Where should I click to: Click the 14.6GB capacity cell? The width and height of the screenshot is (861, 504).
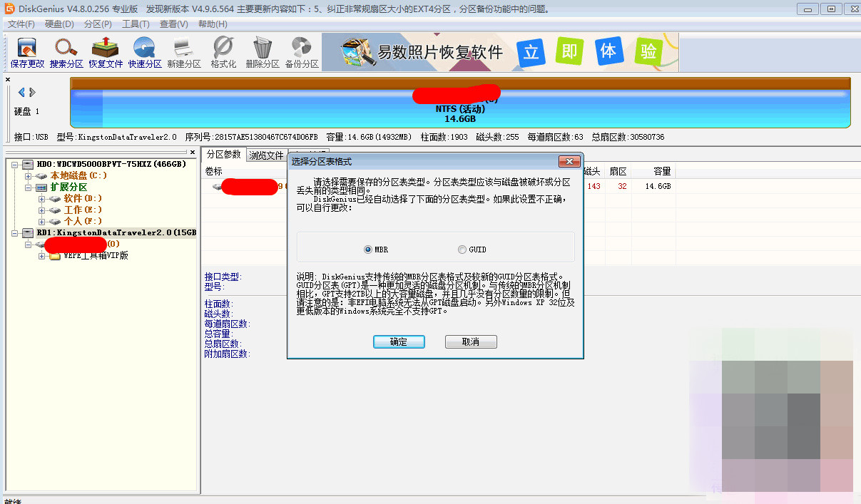coord(658,186)
